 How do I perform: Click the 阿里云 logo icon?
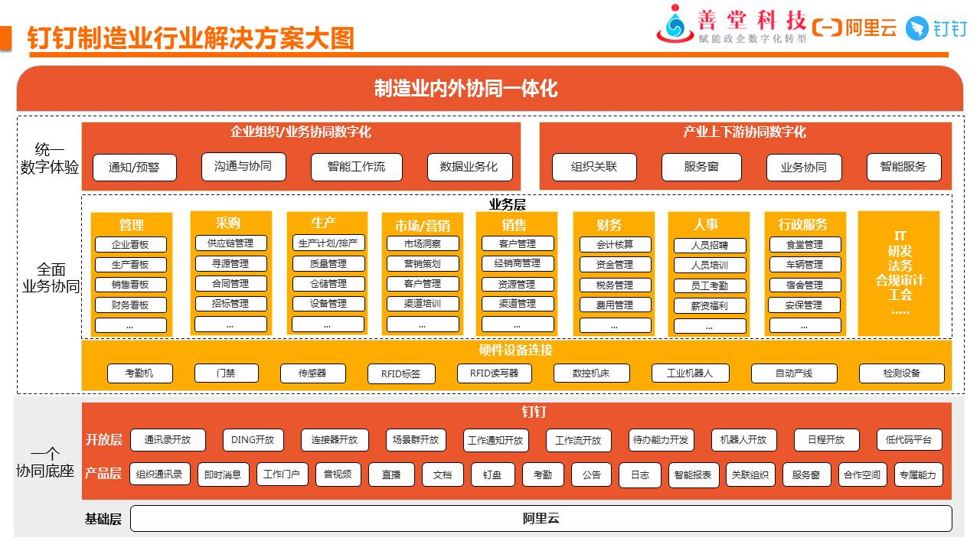(x=827, y=28)
